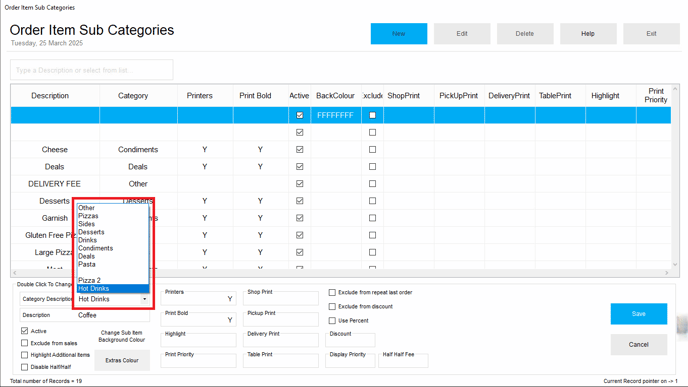Click the Discount input field
The height and width of the screenshot is (387, 688).
coord(350,340)
